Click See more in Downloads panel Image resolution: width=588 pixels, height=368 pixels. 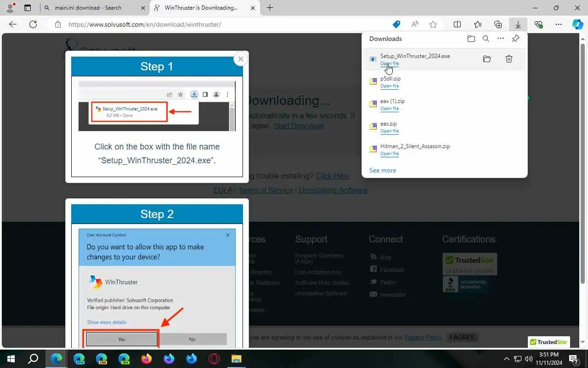[x=383, y=170]
